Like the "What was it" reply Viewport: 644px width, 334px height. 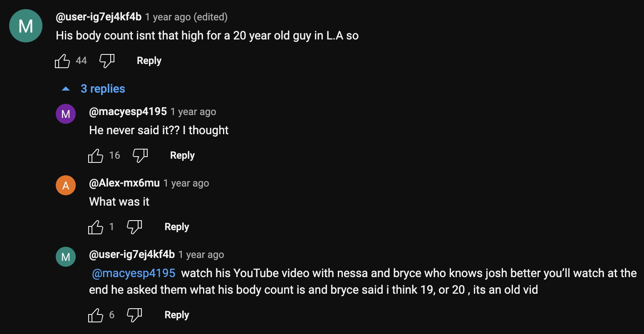tap(96, 227)
